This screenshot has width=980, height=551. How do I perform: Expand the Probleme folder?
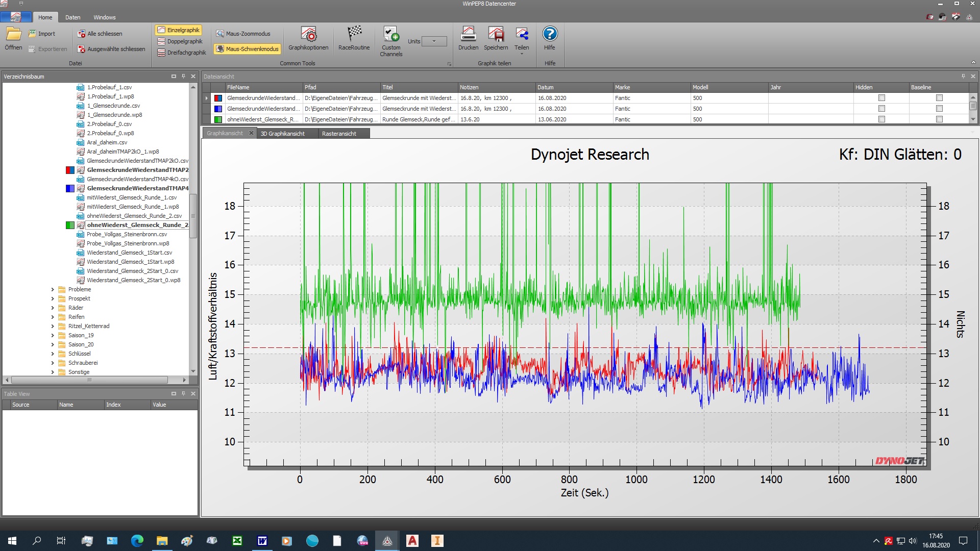click(53, 289)
